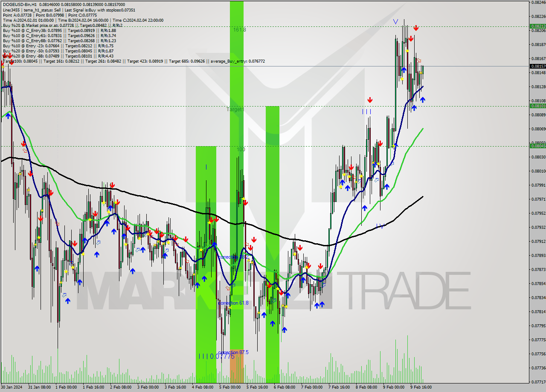Click the 'correction 87.5' label
The width and height of the screenshot is (546, 392).
click(x=233, y=352)
